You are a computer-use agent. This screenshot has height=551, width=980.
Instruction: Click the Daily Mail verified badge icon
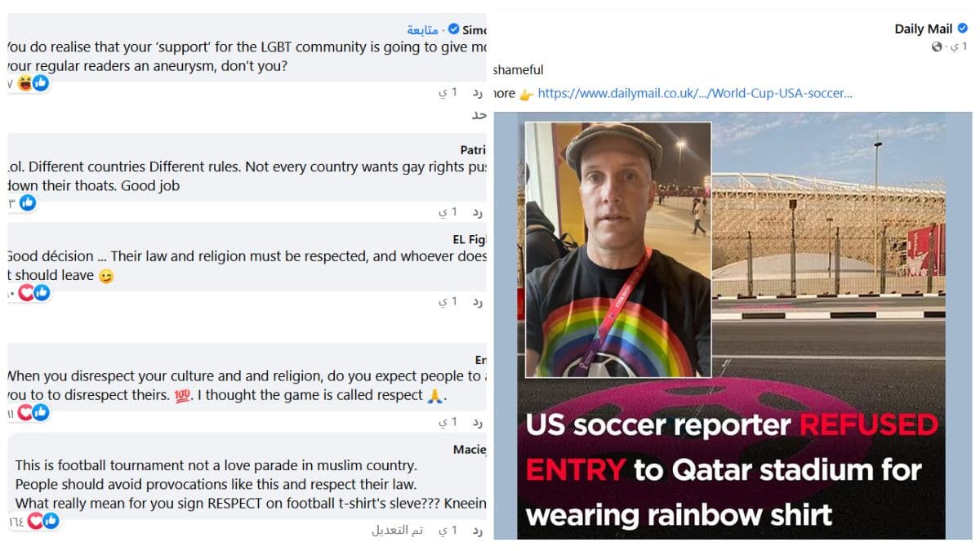pos(962,29)
